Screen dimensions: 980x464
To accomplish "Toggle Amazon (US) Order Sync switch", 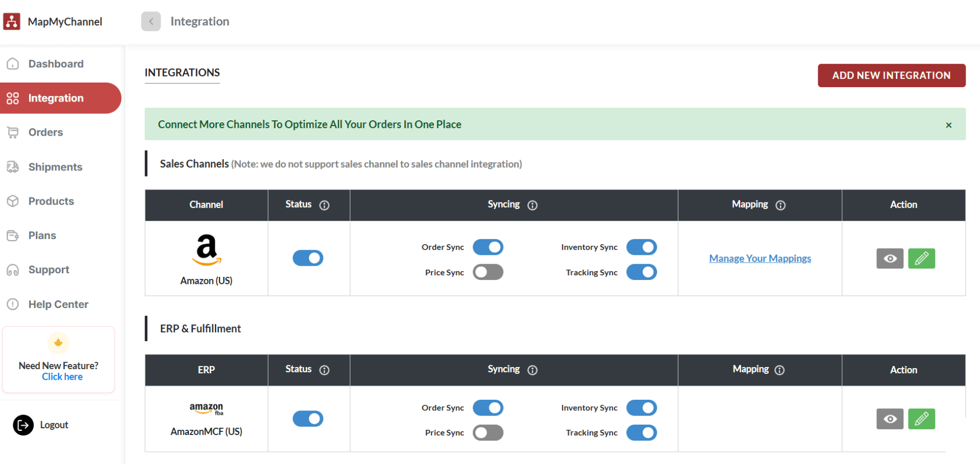I will tap(488, 247).
